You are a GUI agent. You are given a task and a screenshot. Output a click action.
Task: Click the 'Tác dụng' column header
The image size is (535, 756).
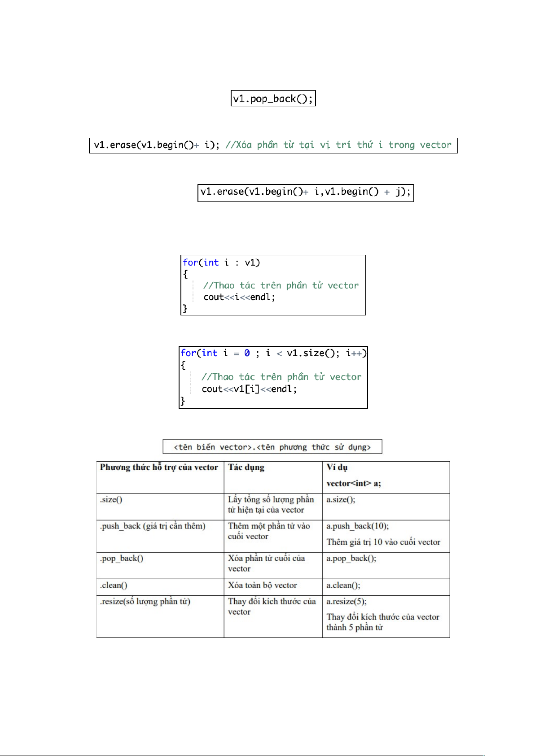246,467
